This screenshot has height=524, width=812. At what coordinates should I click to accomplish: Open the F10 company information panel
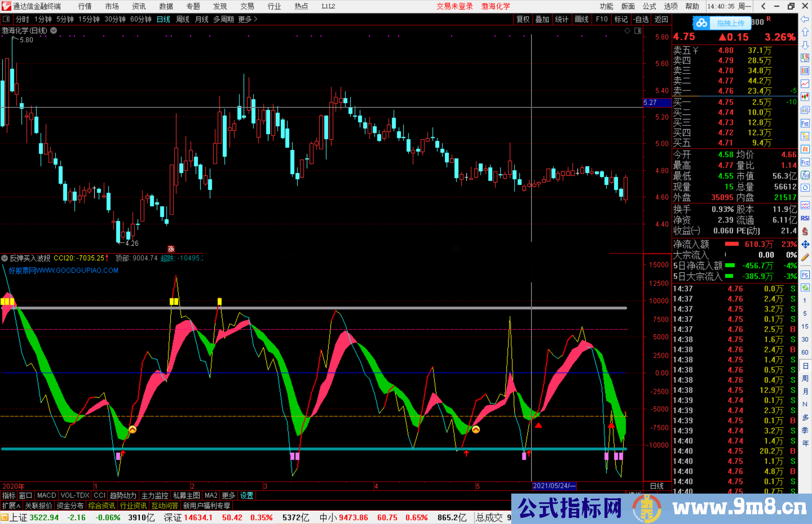click(x=602, y=19)
